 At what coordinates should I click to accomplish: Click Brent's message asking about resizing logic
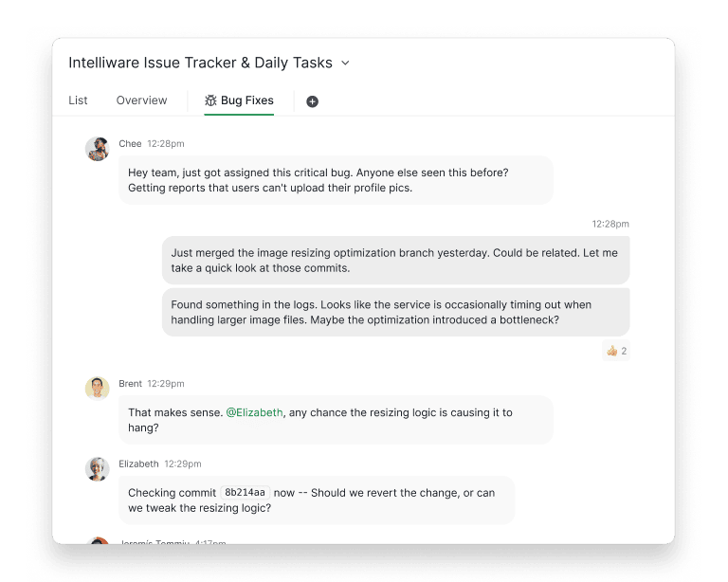336,420
